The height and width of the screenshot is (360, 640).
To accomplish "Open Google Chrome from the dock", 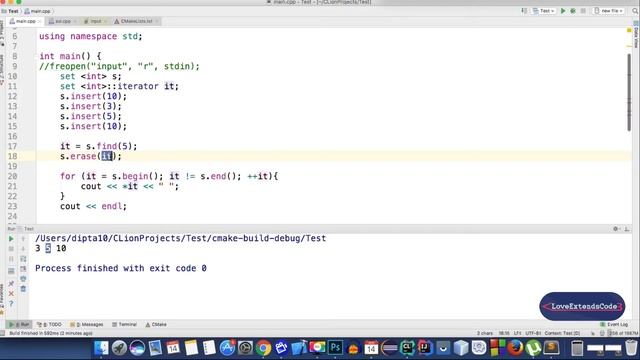I will click(263, 348).
